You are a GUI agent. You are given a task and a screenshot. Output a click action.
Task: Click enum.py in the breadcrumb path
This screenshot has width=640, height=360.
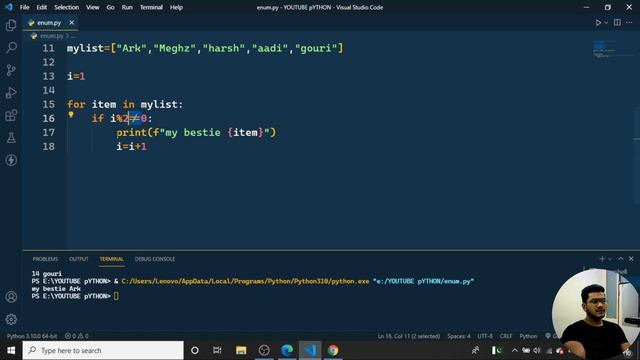(51, 36)
